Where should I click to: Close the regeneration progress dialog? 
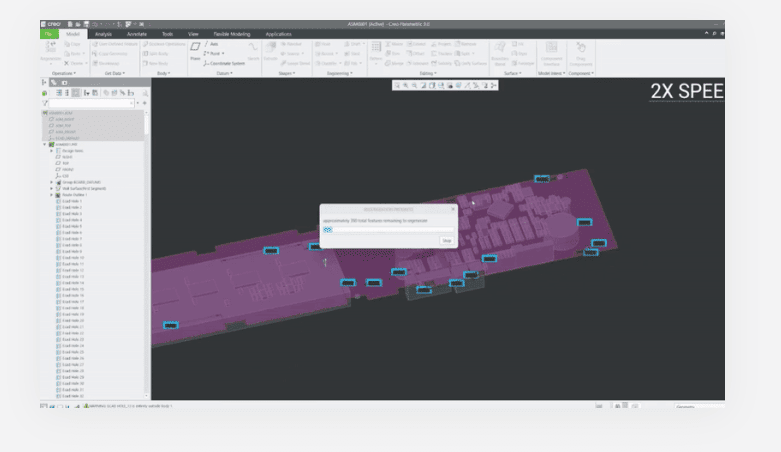(453, 209)
